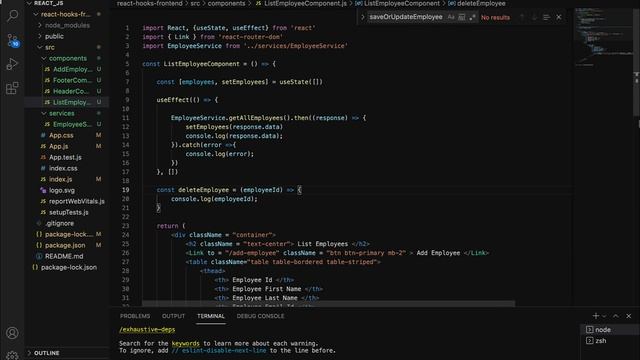Open the Accounts menu icon
This screenshot has width=640, height=360.
coord(12,333)
